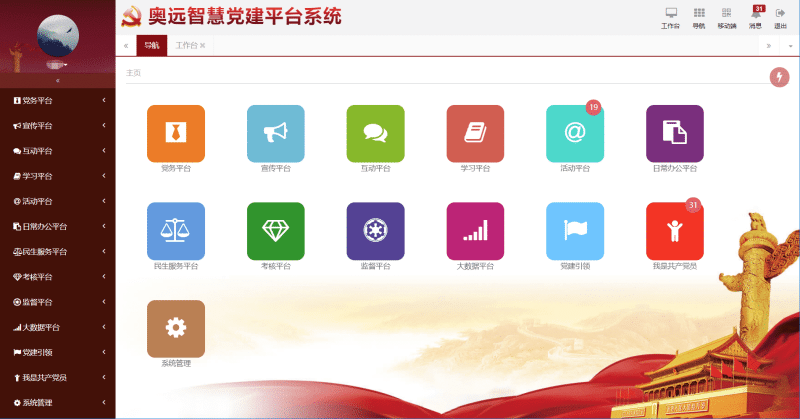800x419 pixels.
Task: Open the 党务平台 orange tile
Action: [176, 134]
